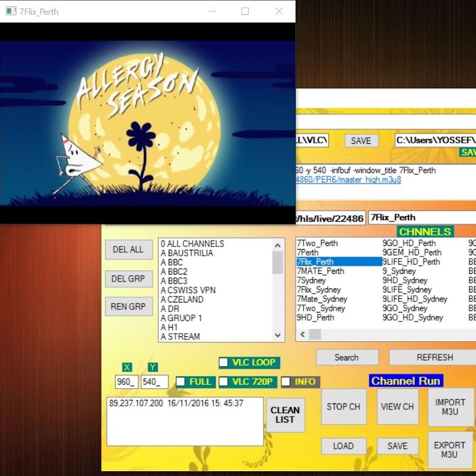Enable the INFO checkbox
The image size is (476, 476).
(x=286, y=382)
